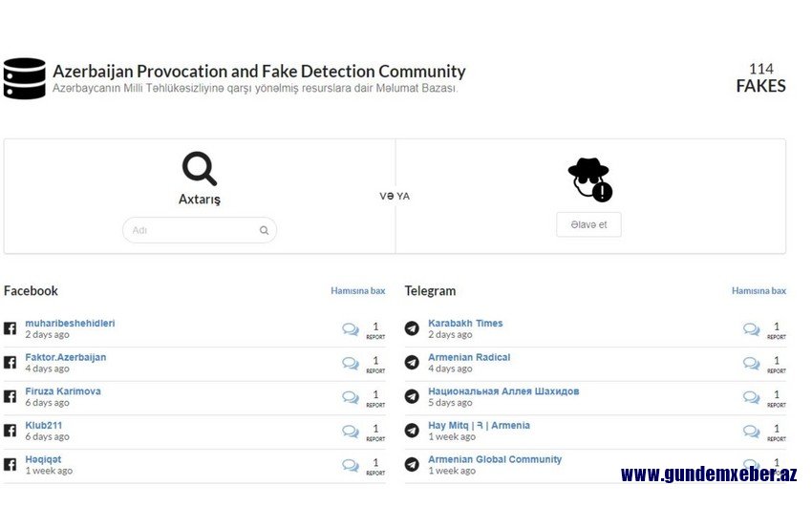Click the Telegram icon beside Armenian Global Community
Screen dimensions: 812x506
412,465
